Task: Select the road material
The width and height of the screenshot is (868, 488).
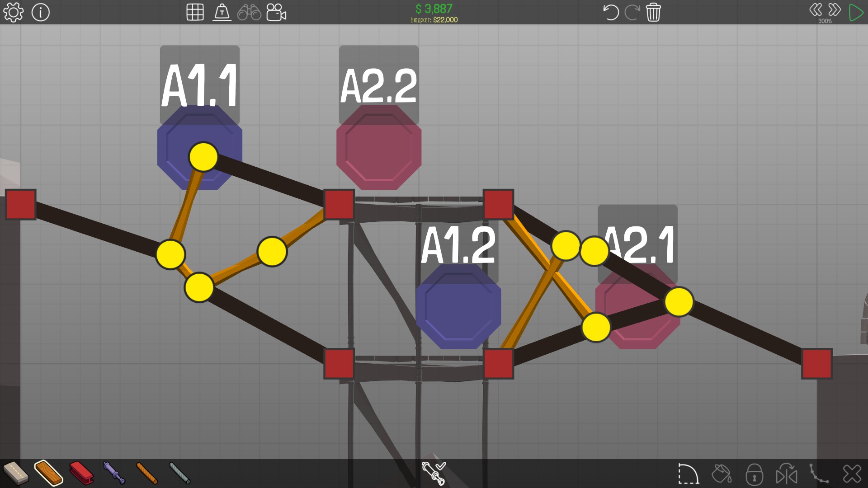Action: [15, 473]
